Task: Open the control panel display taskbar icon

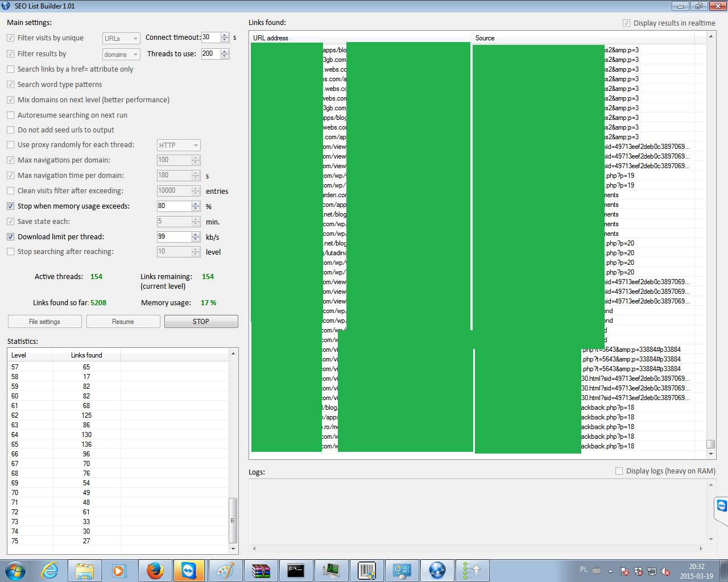Action: [x=402, y=570]
